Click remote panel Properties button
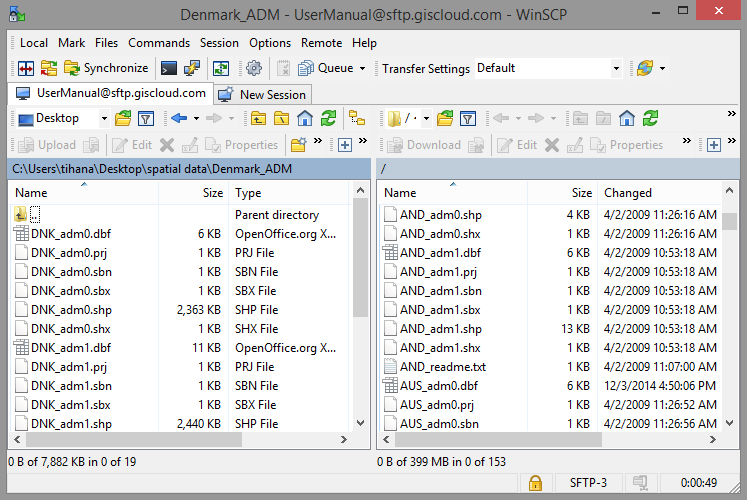This screenshot has height=500, width=747. pyautogui.click(x=626, y=145)
